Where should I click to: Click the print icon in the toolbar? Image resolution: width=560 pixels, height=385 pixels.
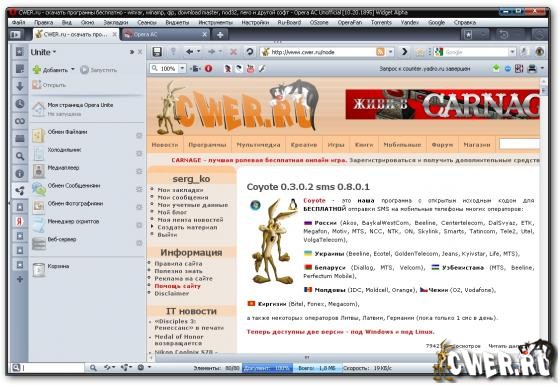[532, 68]
